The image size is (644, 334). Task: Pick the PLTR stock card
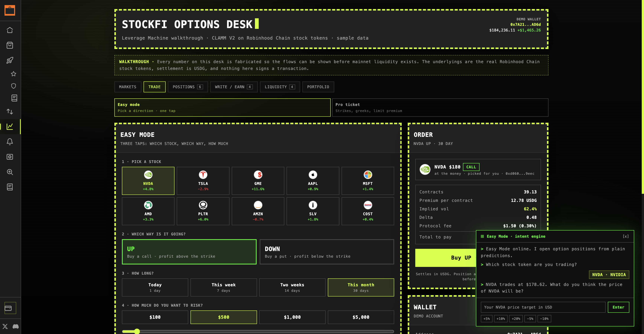coord(203,211)
